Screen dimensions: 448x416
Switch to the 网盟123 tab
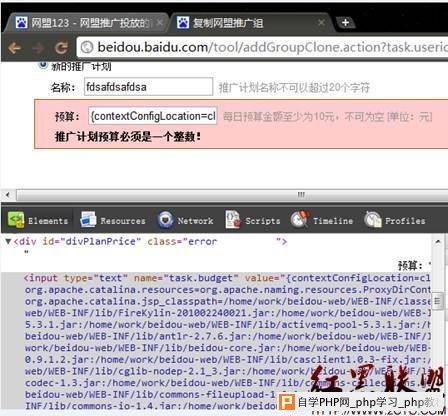click(x=85, y=23)
